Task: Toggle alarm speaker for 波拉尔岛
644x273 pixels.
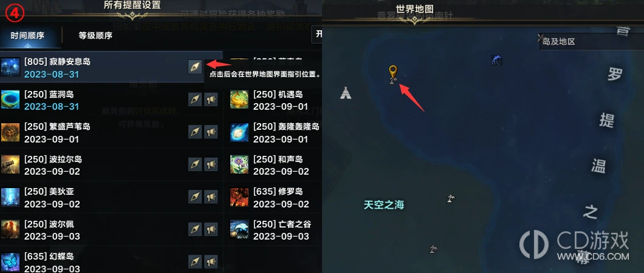Action: [x=211, y=164]
